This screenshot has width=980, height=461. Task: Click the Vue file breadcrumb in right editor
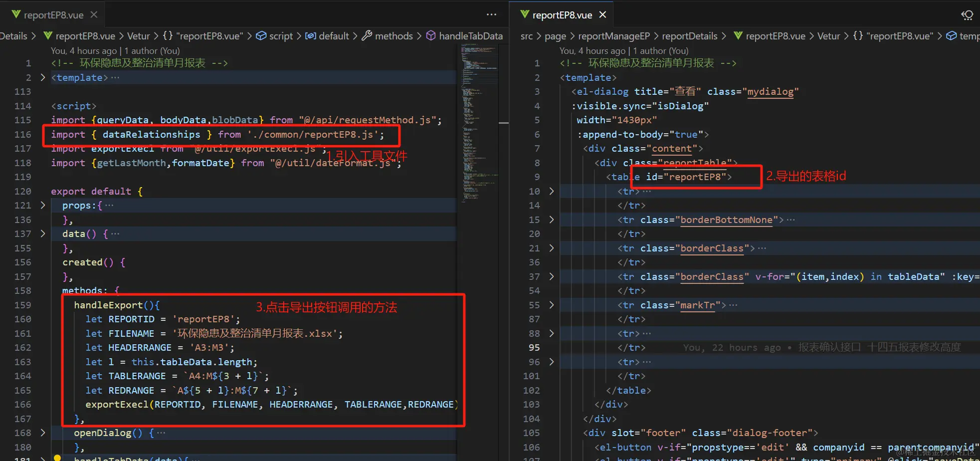(770, 36)
